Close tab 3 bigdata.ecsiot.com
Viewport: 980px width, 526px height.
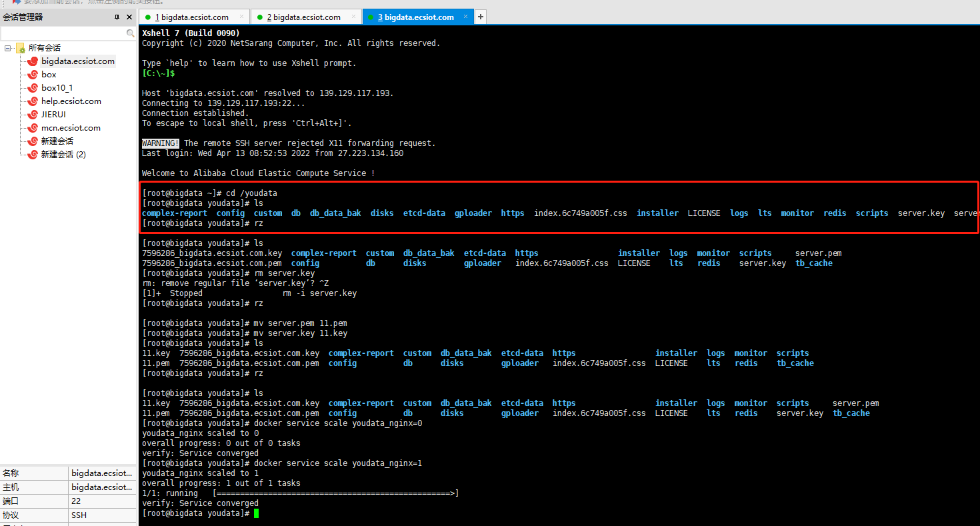[x=465, y=17]
